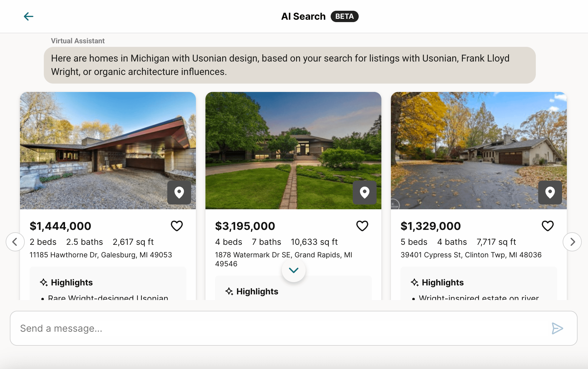Image resolution: width=588 pixels, height=369 pixels.
Task: Click the right carousel arrow
Action: [x=572, y=242]
